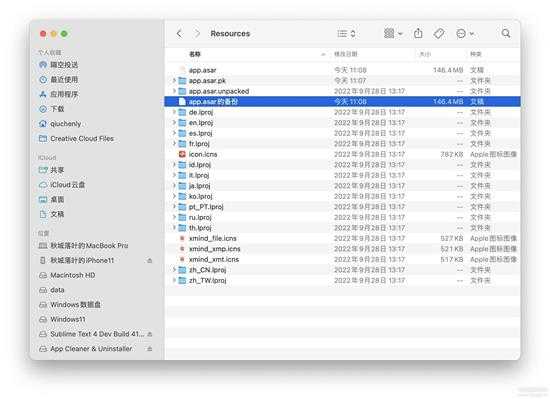Image resolution: width=550 pixels, height=399 pixels.
Task: Sort by Name (名称) column header
Action: pyautogui.click(x=195, y=54)
